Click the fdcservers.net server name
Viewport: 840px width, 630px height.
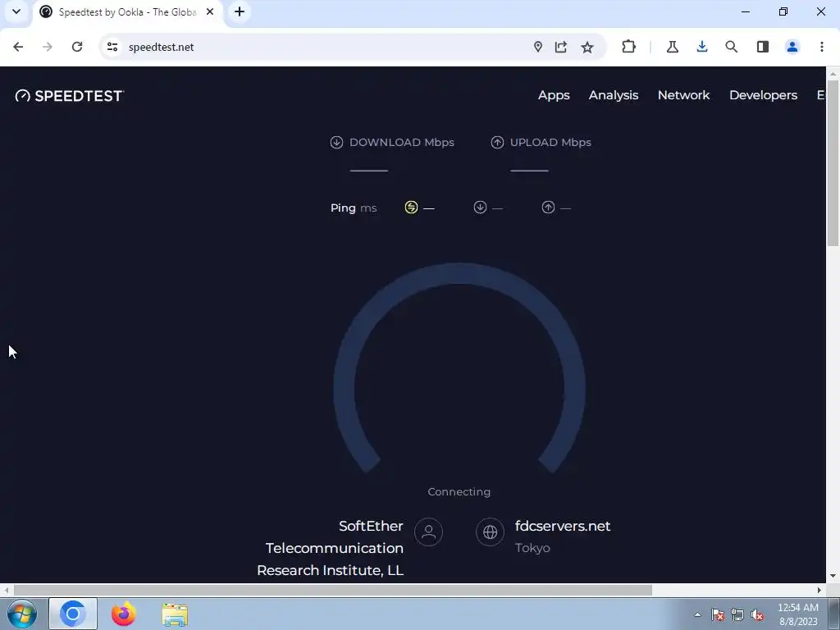(563, 526)
